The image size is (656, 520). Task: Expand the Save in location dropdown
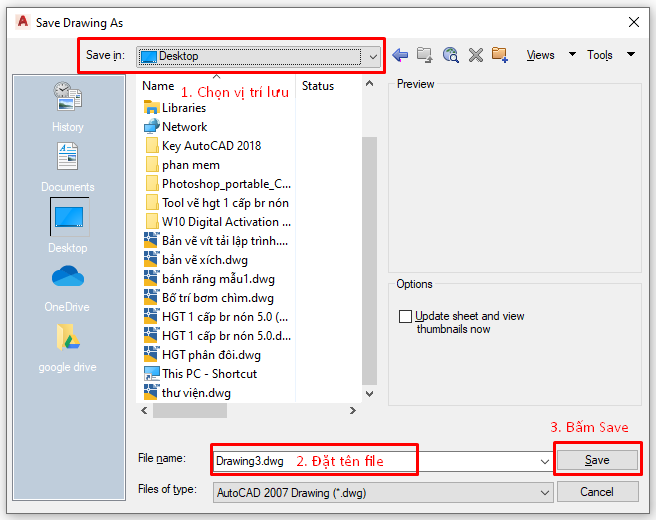[373, 57]
